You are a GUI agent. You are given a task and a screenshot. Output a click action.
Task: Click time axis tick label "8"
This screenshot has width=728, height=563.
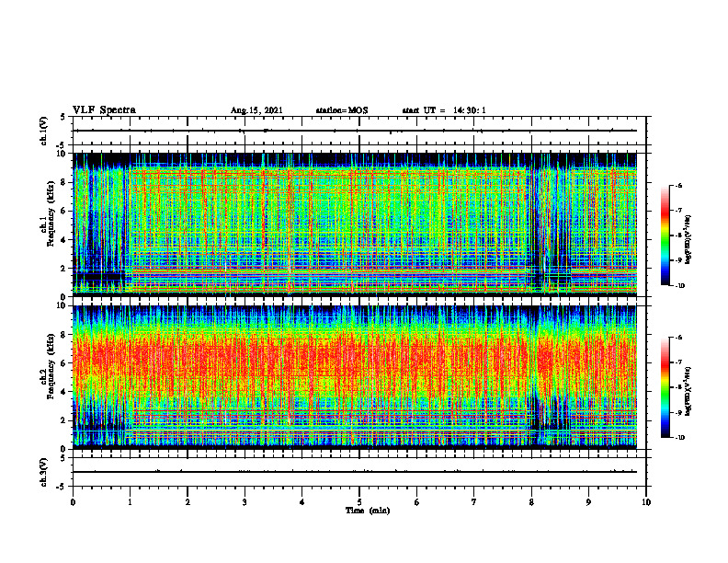pyautogui.click(x=531, y=502)
